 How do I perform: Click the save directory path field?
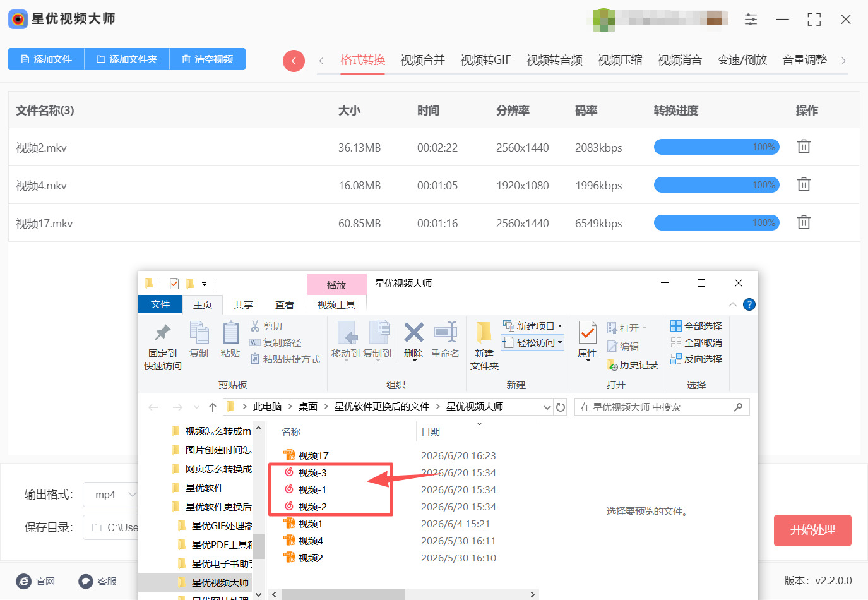pos(110,527)
